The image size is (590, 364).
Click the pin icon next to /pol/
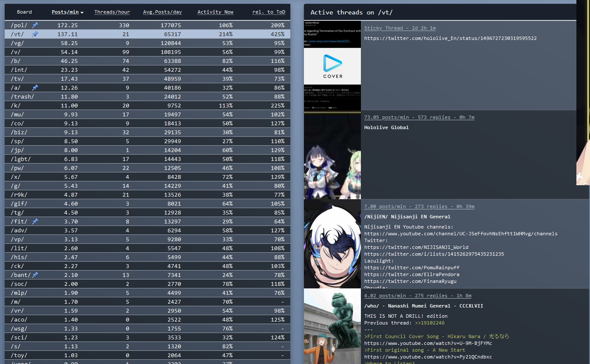35,25
